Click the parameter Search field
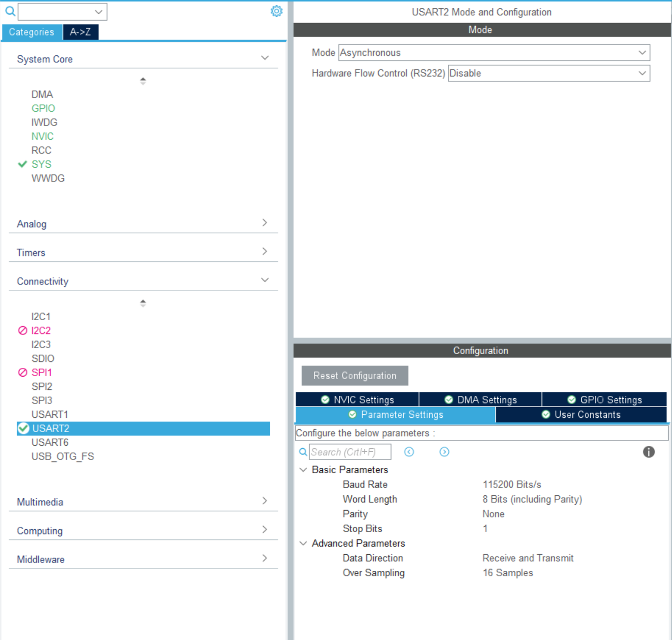 [x=350, y=452]
